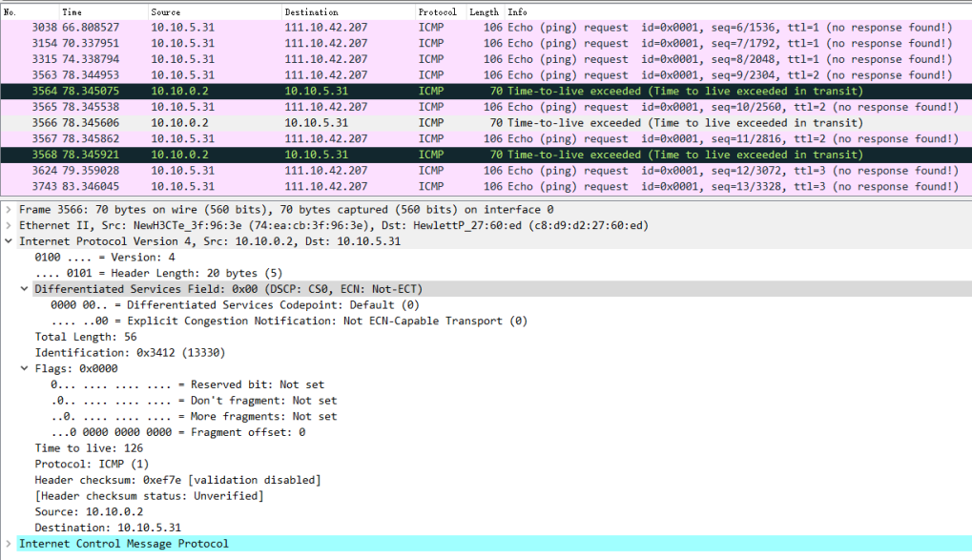Select packet 3565 with seq=10/2560
Viewport: 972px width, 560px height.
tap(486, 107)
